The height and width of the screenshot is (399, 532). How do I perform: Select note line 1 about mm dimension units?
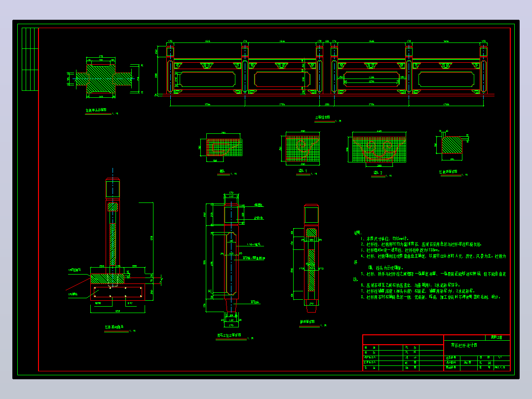385,239
